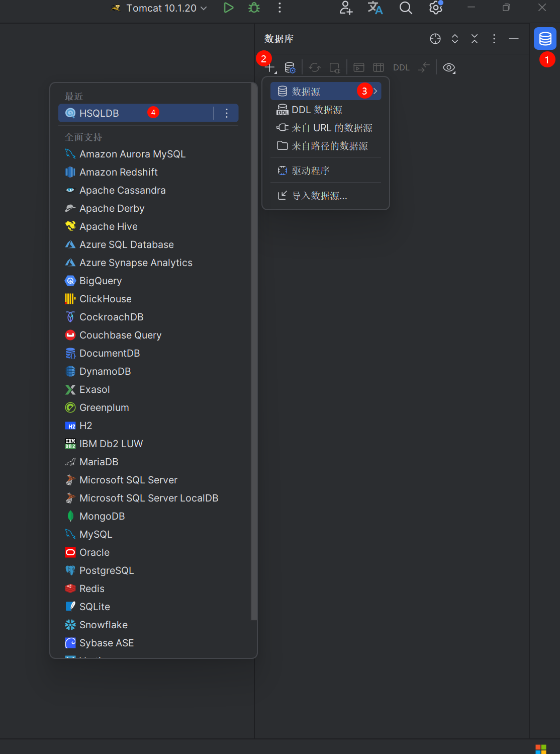This screenshot has width=560, height=754.
Task: Click the DDL toolbar button
Action: coord(401,68)
